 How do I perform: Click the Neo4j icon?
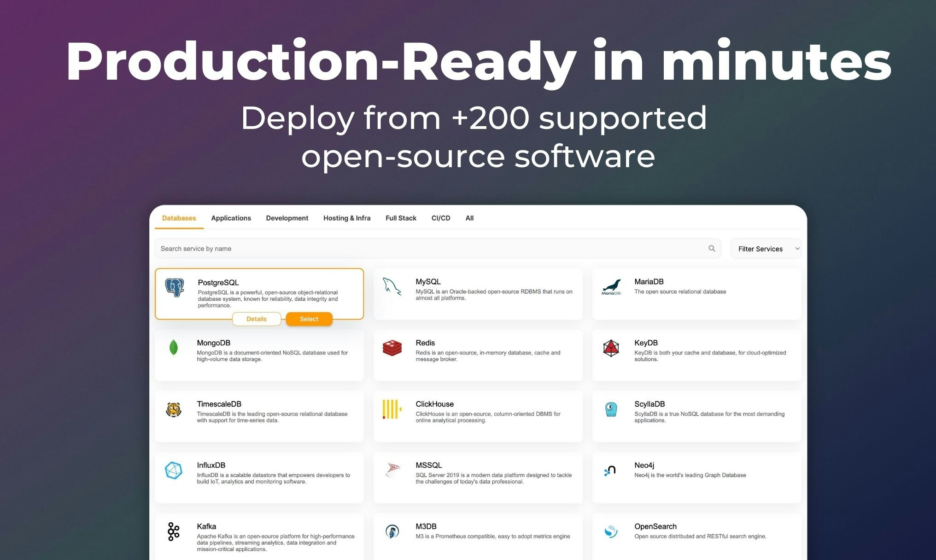(x=610, y=470)
